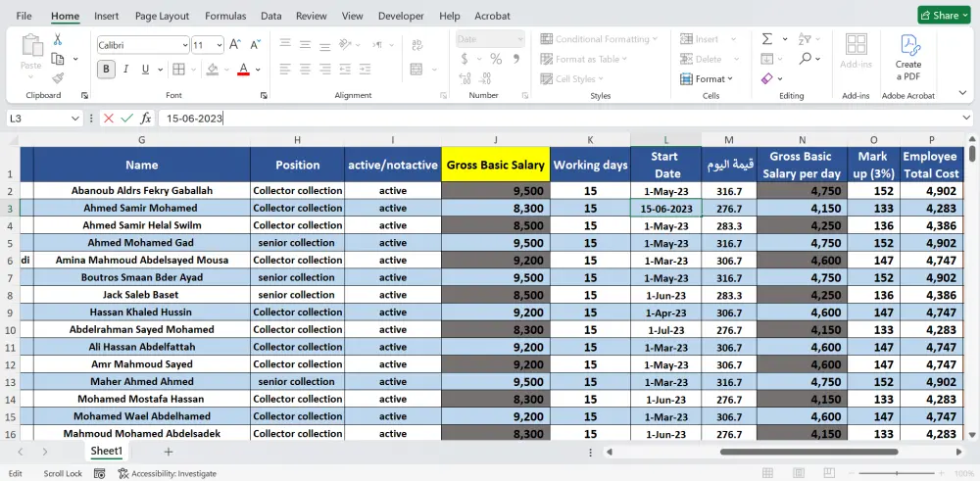Screen dimensions: 980x481
Task: Click the red font color A icon
Action: pyautogui.click(x=244, y=69)
